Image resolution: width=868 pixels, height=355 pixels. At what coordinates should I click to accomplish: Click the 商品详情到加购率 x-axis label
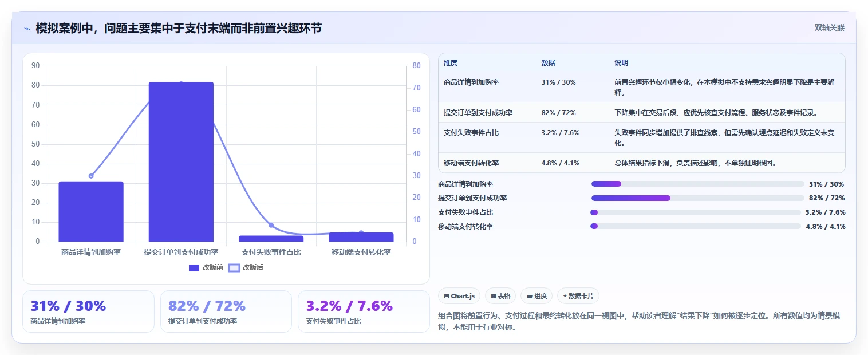pos(91,252)
